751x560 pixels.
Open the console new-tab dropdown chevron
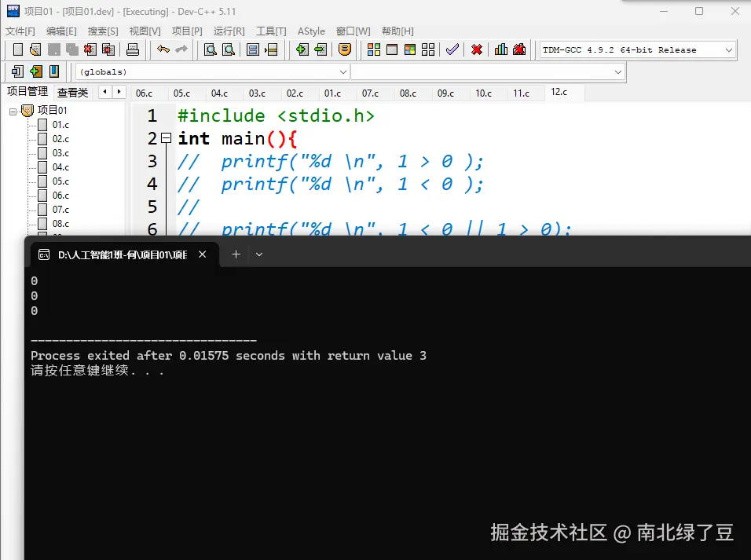click(259, 254)
